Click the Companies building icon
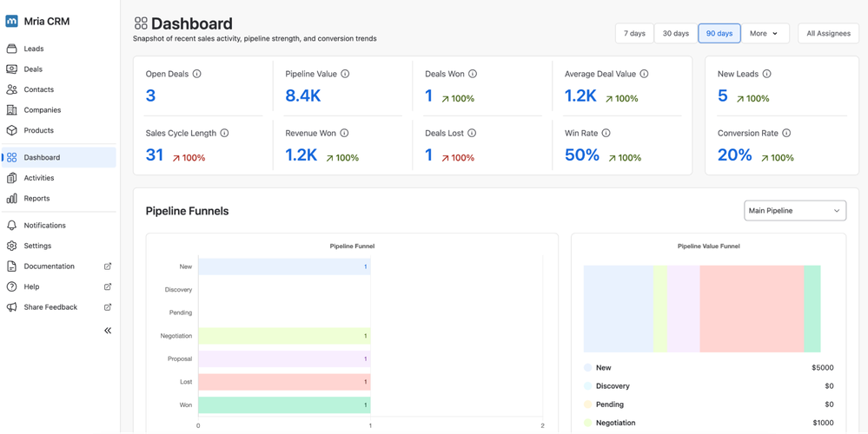The width and height of the screenshot is (868, 434). point(11,110)
